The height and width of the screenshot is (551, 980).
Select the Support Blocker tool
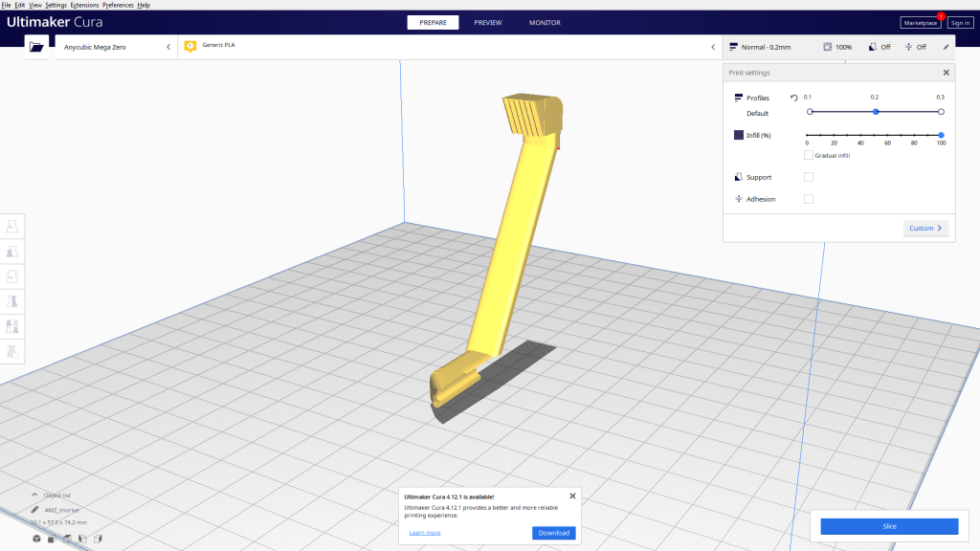(x=11, y=352)
